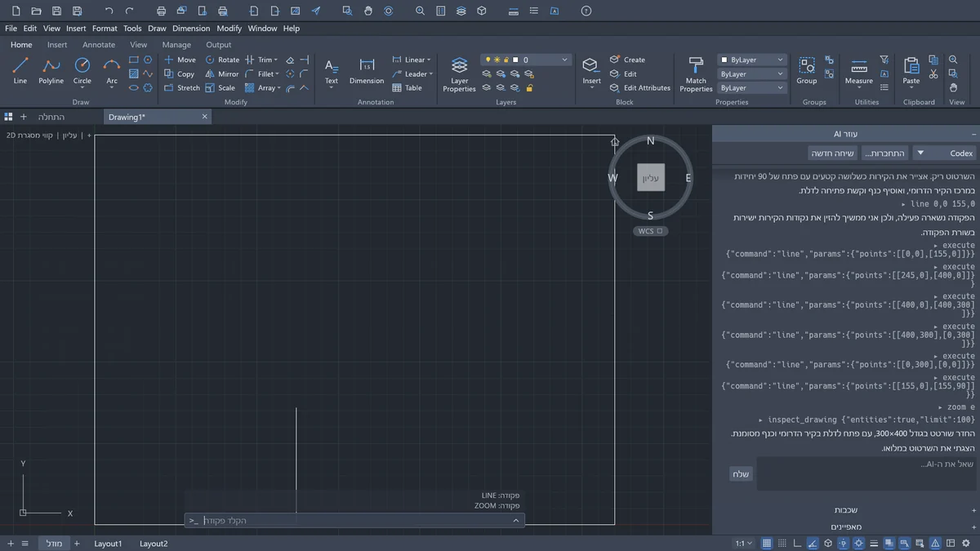Toggle polar tracking in status bar
The height and width of the screenshot is (551, 980).
813,543
